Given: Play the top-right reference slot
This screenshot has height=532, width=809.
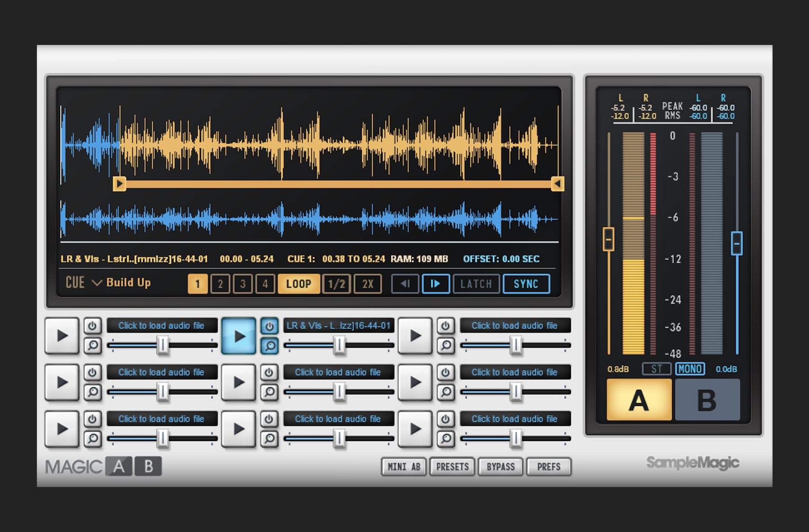Looking at the screenshot, I should coord(415,336).
